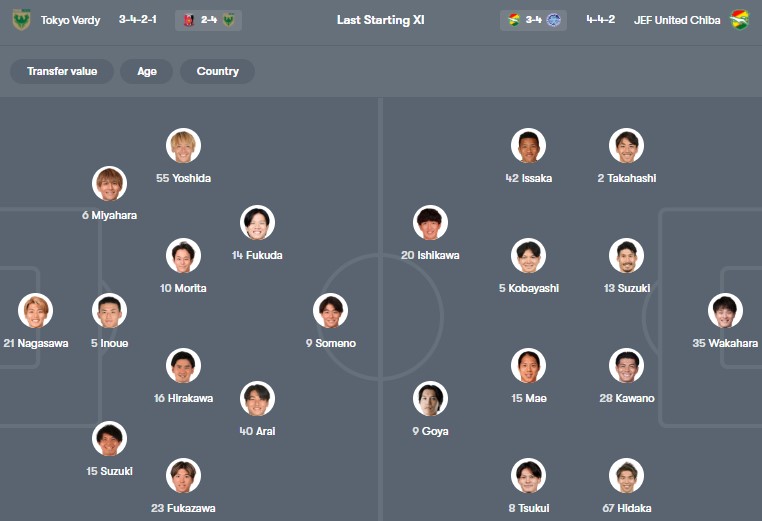Select the Country filter

(217, 72)
